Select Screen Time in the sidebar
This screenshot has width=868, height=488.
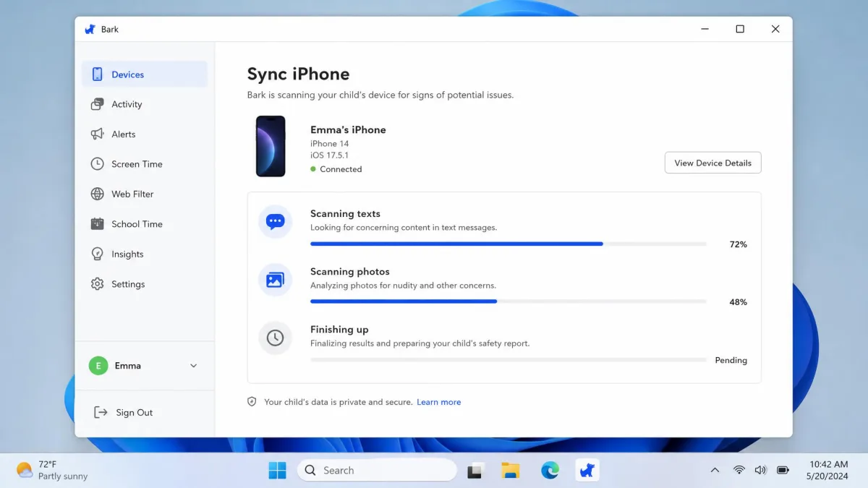click(x=145, y=164)
